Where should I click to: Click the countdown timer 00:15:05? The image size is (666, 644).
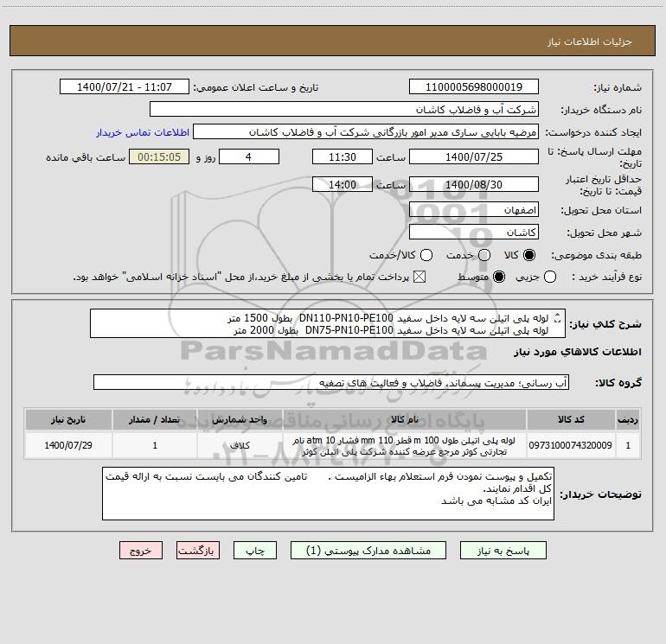159,156
